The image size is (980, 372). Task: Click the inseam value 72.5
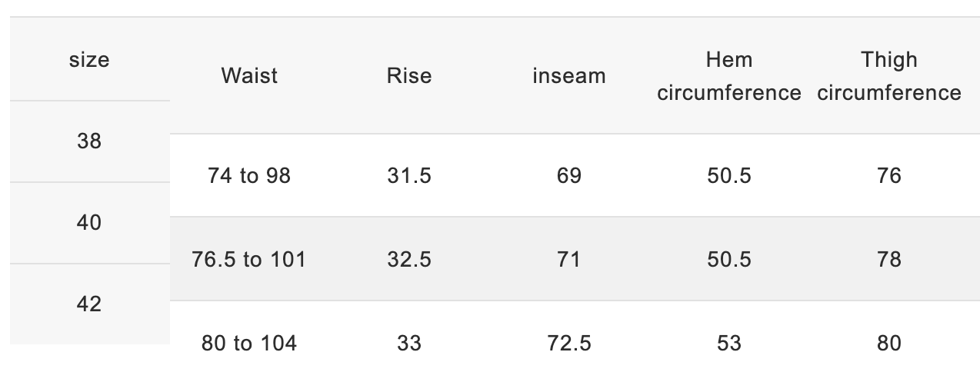pyautogui.click(x=569, y=343)
